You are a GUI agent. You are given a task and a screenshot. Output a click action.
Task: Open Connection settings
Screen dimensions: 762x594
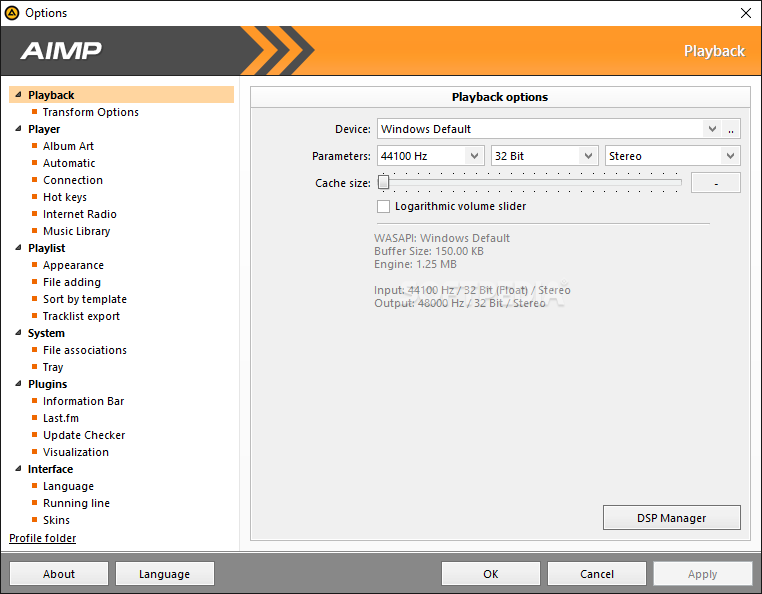73,180
